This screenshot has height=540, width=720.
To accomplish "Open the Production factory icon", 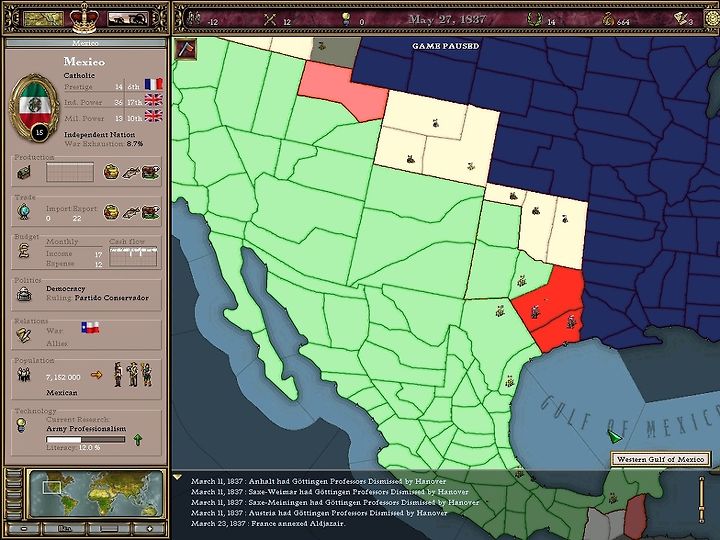I will (x=24, y=172).
